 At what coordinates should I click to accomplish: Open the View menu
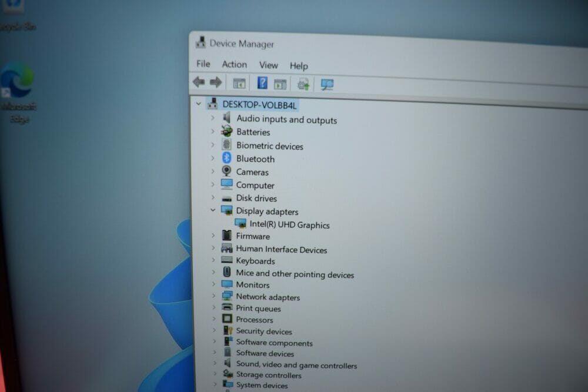[269, 65]
